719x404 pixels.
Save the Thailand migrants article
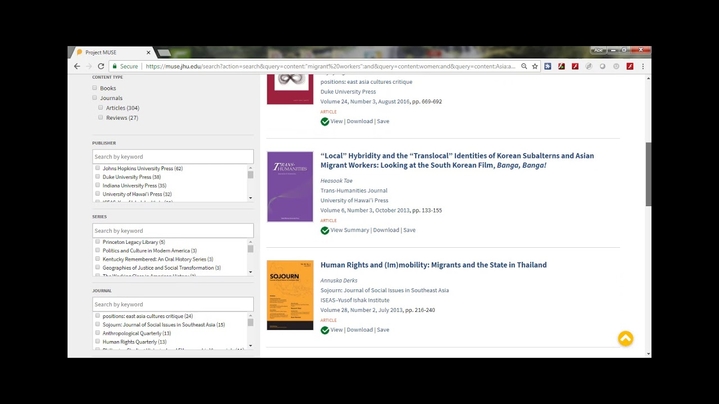pos(383,330)
